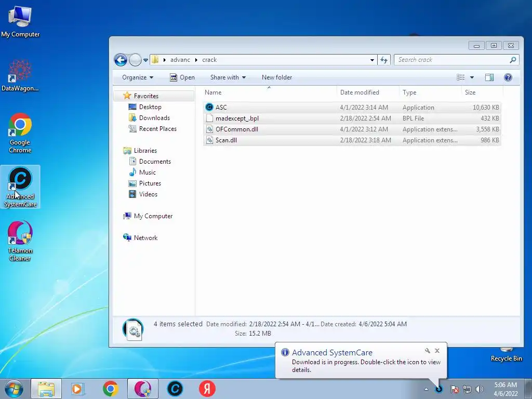Go back in Explorer navigation
The width and height of the screenshot is (532, 399).
[121, 60]
